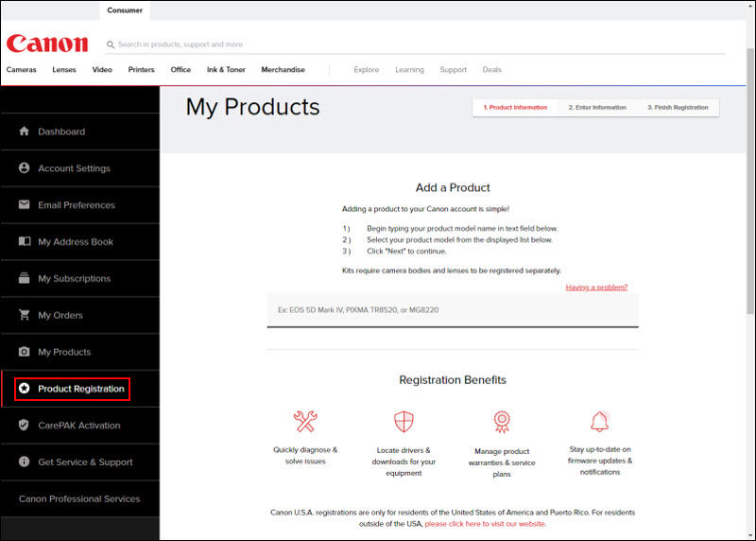The width and height of the screenshot is (756, 541).
Task: Follow the click here to visit website link
Action: click(485, 524)
